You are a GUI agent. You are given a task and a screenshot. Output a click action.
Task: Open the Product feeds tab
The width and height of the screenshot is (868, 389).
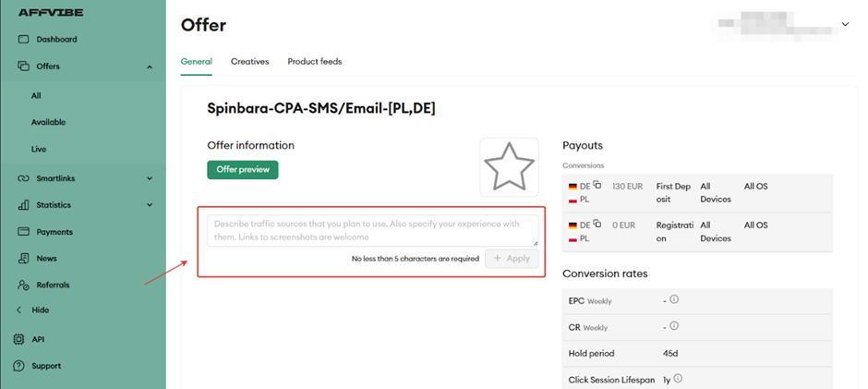coord(314,62)
